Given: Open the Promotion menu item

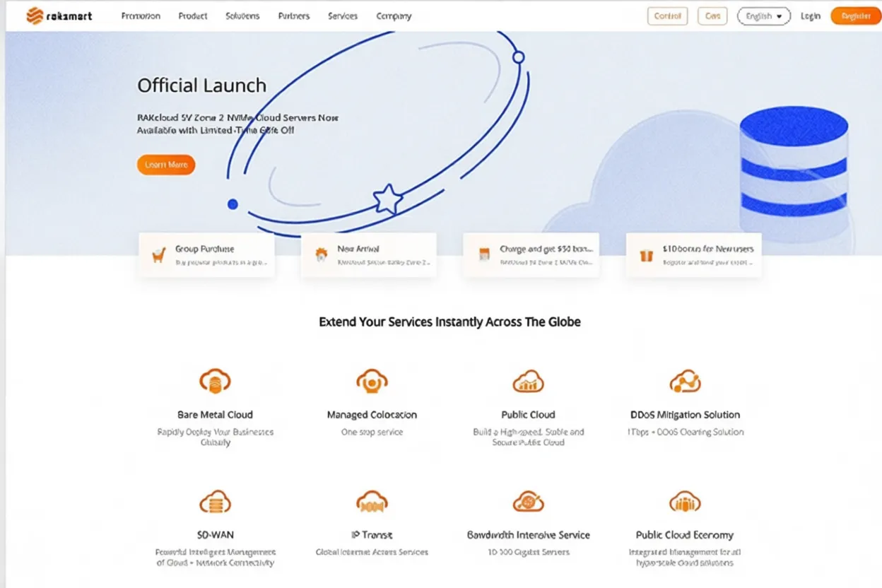Looking at the screenshot, I should [x=141, y=16].
